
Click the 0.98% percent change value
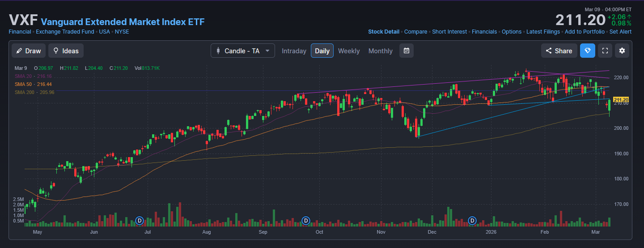622,23
